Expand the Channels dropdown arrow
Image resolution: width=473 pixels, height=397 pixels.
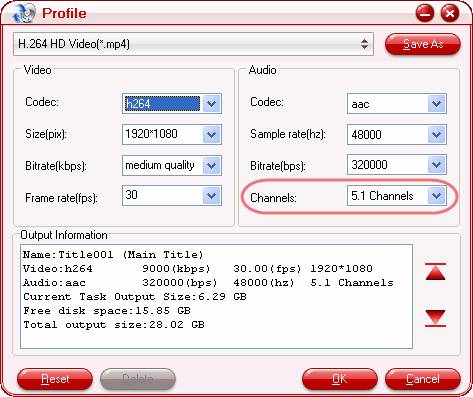point(436,196)
